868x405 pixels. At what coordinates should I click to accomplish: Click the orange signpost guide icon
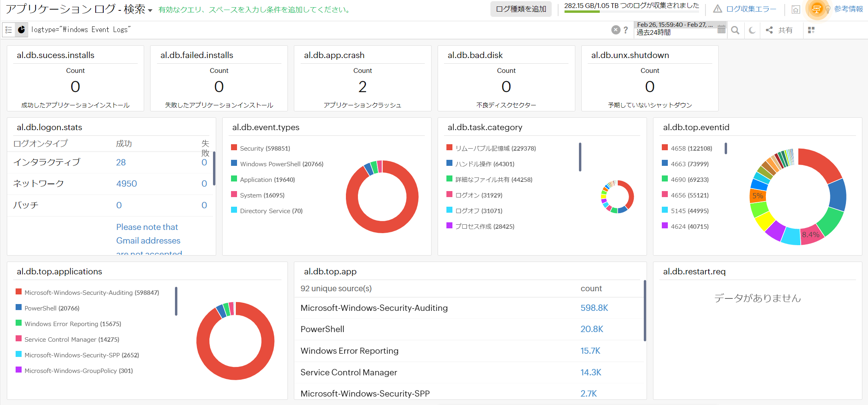(816, 9)
